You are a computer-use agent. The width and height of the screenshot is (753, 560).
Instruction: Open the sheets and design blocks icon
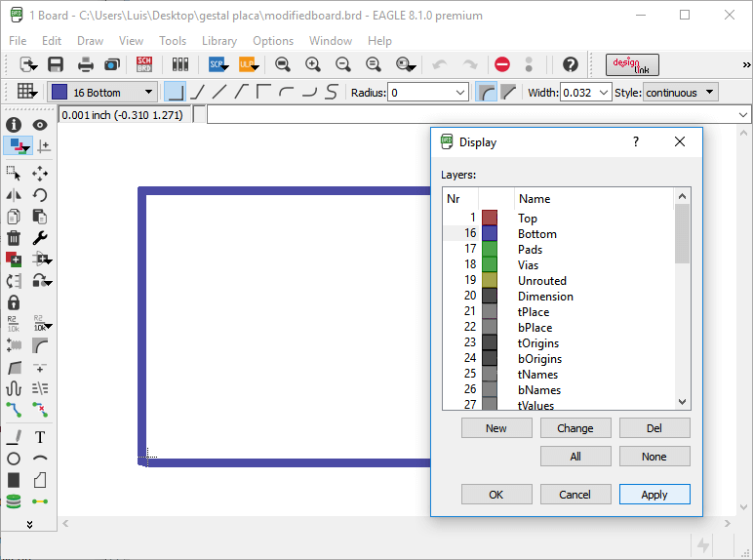click(x=180, y=64)
